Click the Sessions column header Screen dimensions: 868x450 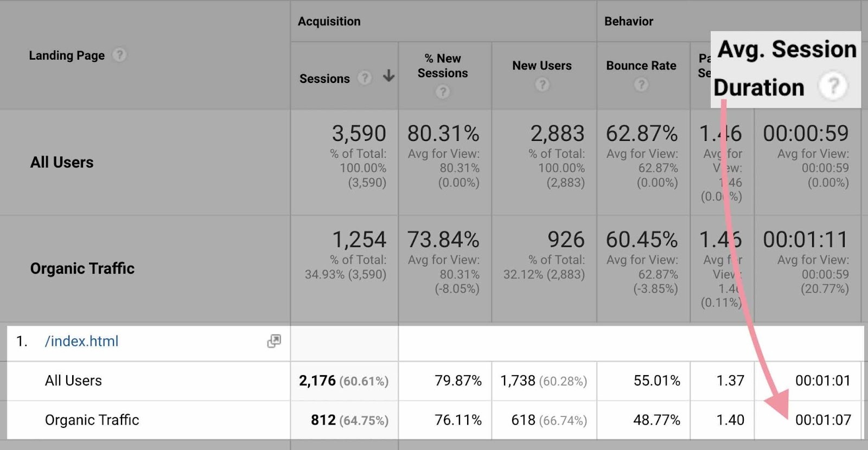click(323, 78)
